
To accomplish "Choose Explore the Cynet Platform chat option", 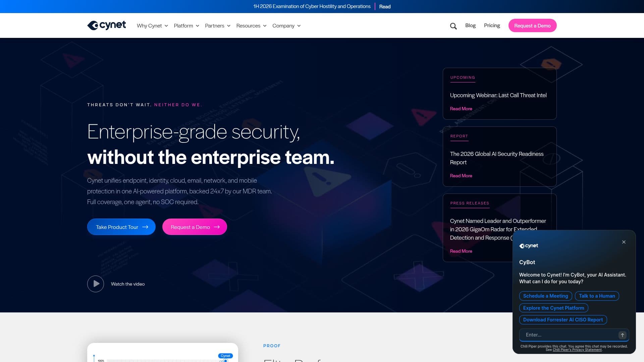I will (x=553, y=308).
